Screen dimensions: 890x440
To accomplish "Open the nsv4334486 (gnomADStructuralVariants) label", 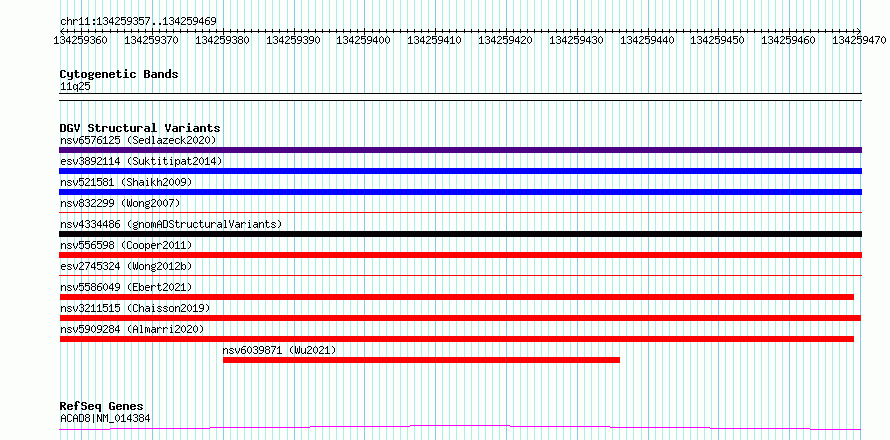I will (x=171, y=224).
